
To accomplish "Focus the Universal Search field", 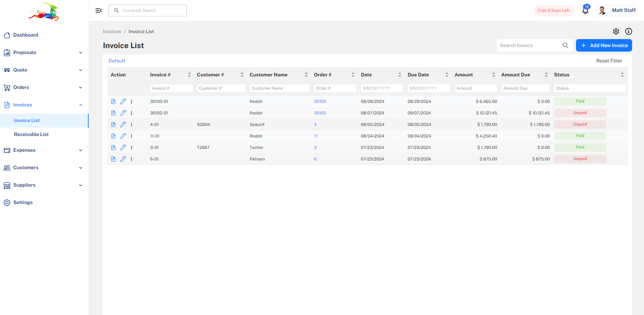I will pyautogui.click(x=148, y=10).
